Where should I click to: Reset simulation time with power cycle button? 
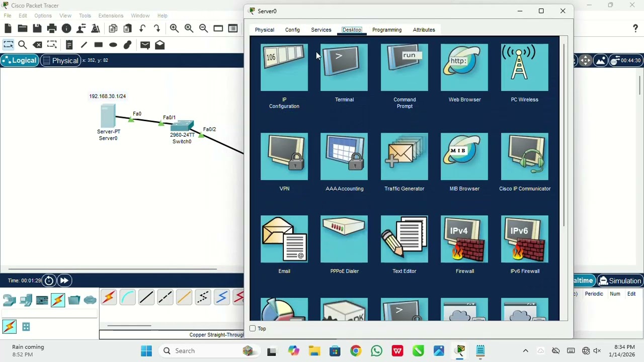[x=49, y=281]
